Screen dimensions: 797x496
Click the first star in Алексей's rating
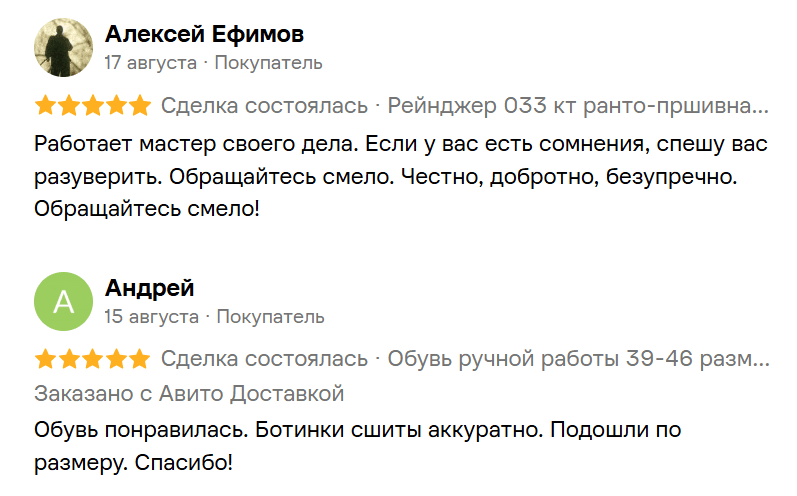tap(46, 106)
